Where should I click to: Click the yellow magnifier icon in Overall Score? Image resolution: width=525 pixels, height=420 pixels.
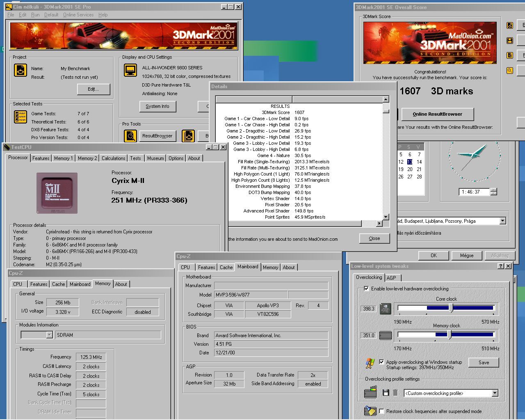pyautogui.click(x=510, y=71)
